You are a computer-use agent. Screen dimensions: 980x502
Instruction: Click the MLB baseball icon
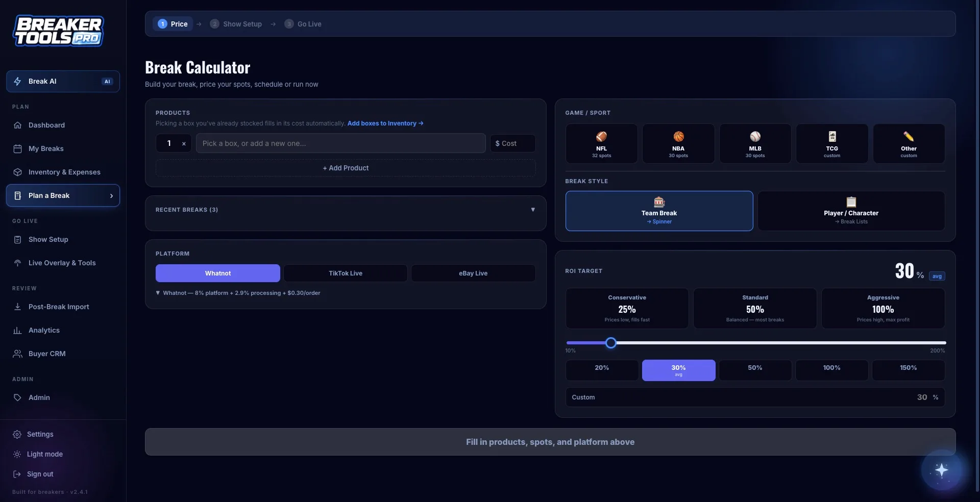[x=755, y=136]
